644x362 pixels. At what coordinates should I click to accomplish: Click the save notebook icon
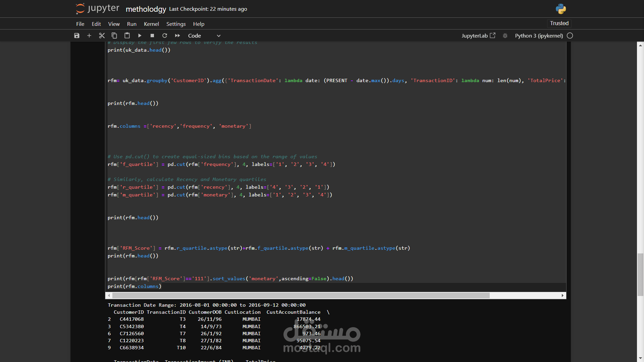(77, 36)
